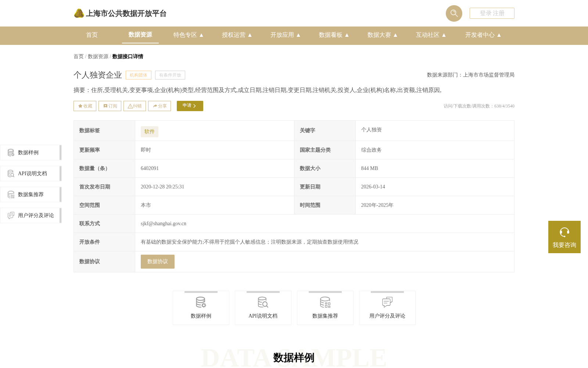This screenshot has width=588, height=368.
Task: Click the 数据样例 database icon in left sidebar
Action: (x=11, y=152)
